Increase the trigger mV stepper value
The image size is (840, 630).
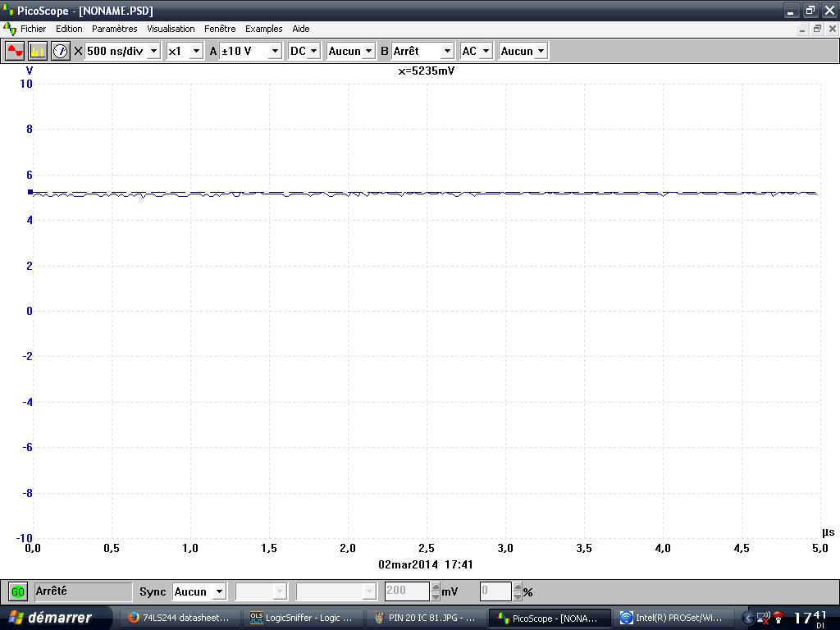[436, 587]
